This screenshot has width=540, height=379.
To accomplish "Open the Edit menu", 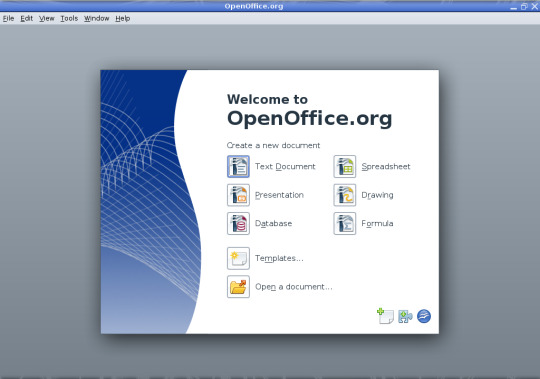I will point(27,19).
